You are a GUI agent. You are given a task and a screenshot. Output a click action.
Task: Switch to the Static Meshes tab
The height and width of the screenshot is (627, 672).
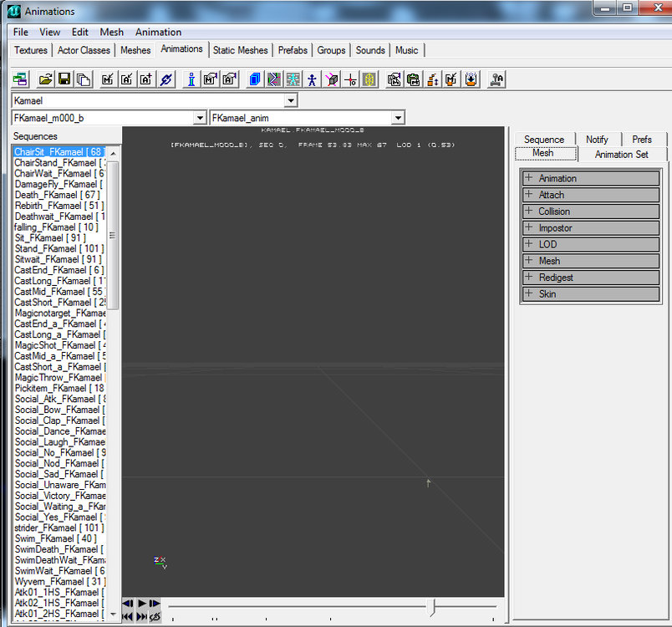240,50
